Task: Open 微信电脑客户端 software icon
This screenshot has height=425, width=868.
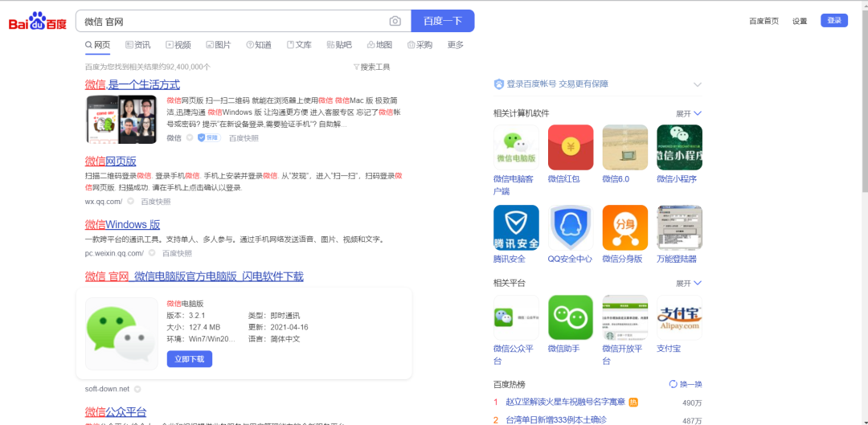Action: coord(516,147)
